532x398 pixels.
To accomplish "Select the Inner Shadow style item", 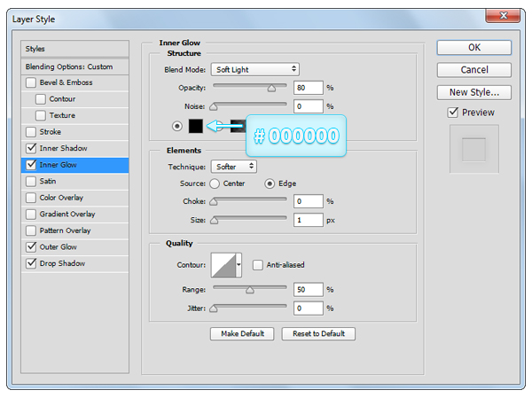I will pos(63,148).
